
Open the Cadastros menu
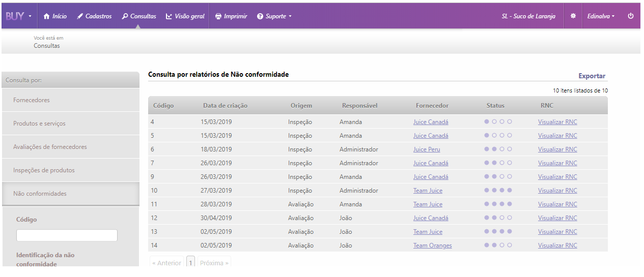[x=94, y=16]
